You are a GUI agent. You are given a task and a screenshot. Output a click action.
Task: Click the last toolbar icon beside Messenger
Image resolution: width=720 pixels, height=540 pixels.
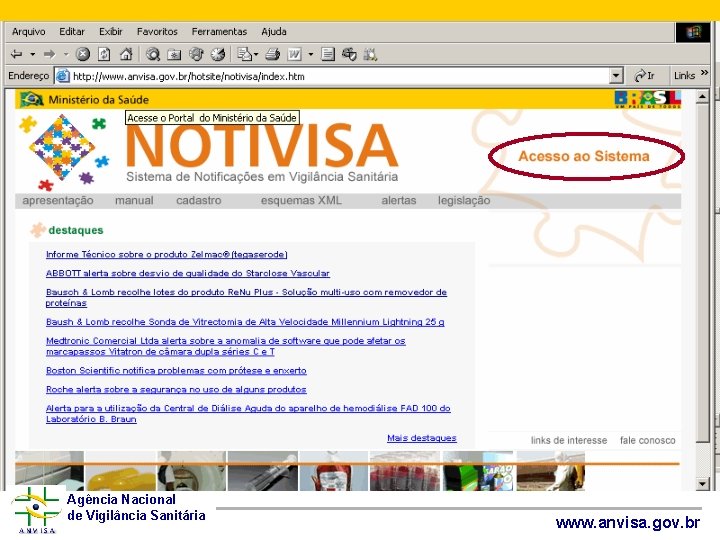tap(370, 55)
